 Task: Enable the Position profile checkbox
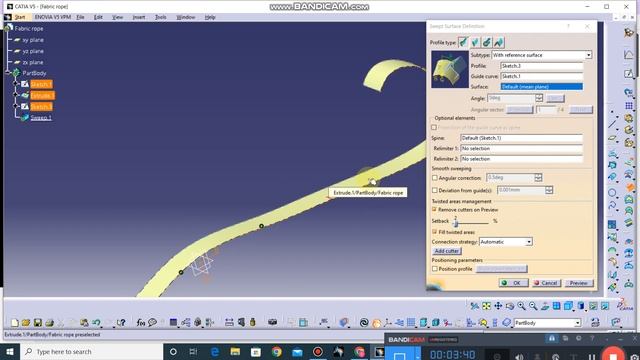(x=435, y=269)
